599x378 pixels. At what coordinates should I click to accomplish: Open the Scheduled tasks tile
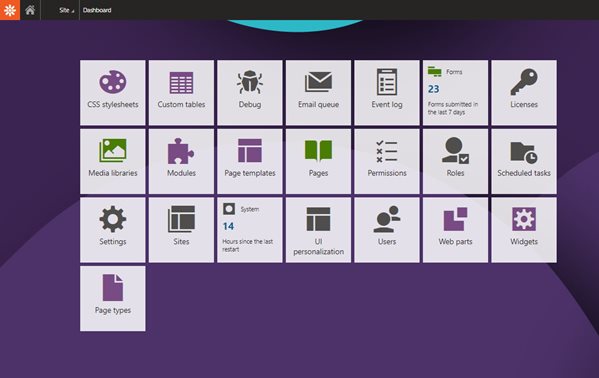(524, 161)
